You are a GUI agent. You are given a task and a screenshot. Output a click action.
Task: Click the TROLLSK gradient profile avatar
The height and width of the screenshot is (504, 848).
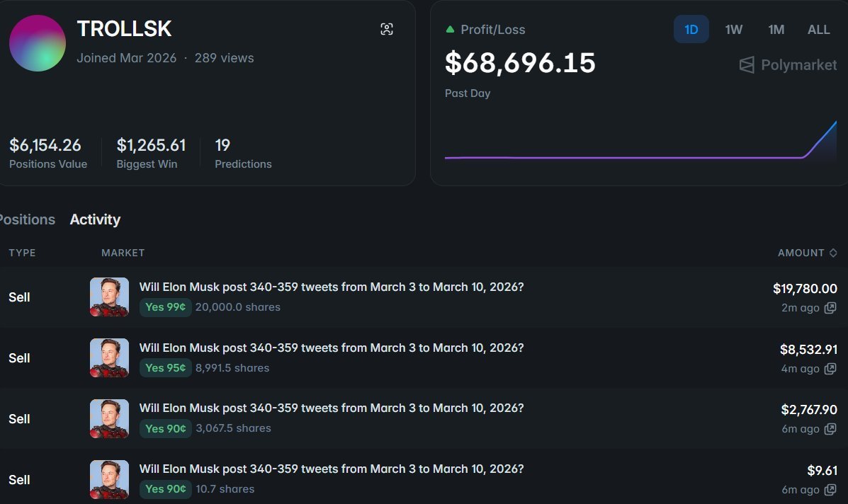[37, 43]
